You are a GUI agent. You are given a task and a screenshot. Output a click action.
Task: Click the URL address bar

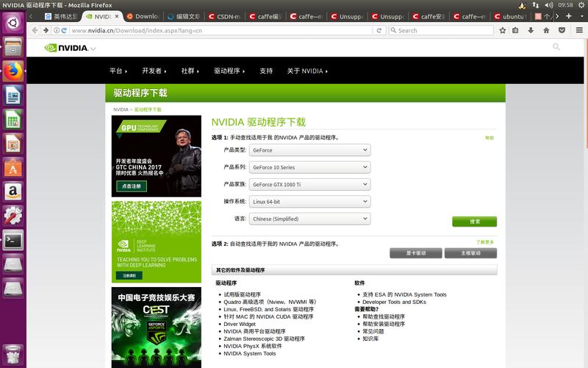point(220,30)
